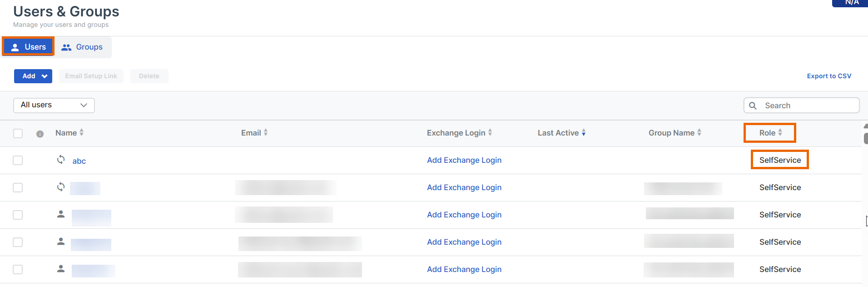The width and height of the screenshot is (868, 287).
Task: Click the Export to CSV link
Action: tap(829, 76)
